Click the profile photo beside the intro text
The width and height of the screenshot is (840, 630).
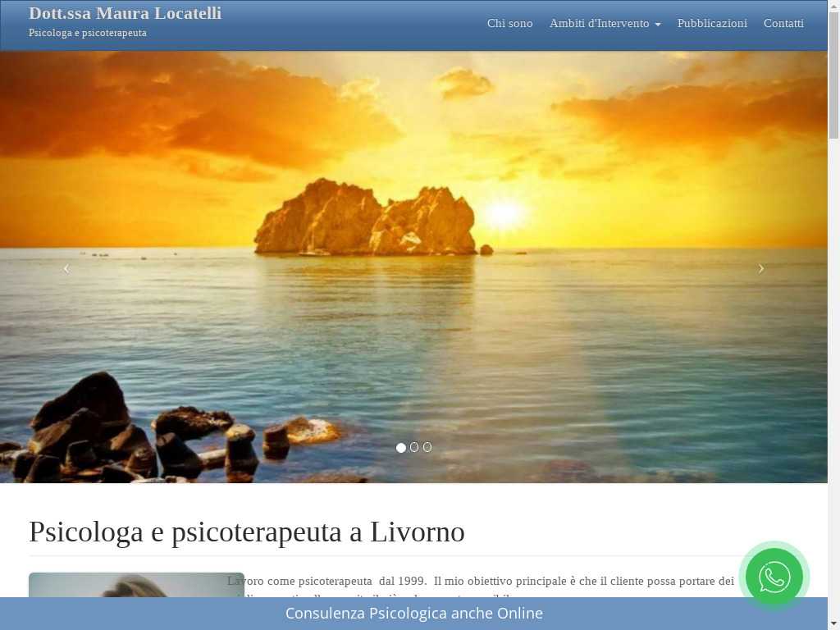pyautogui.click(x=135, y=584)
